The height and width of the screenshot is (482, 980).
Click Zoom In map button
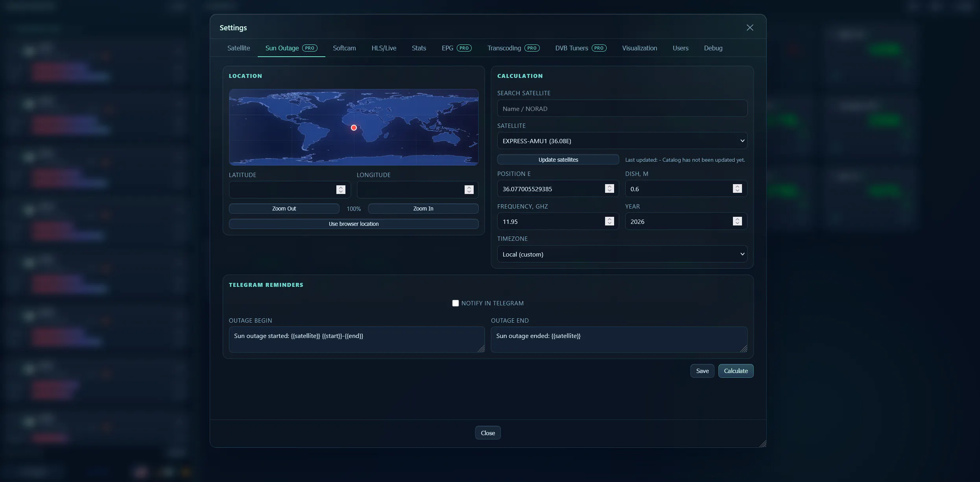coord(423,209)
